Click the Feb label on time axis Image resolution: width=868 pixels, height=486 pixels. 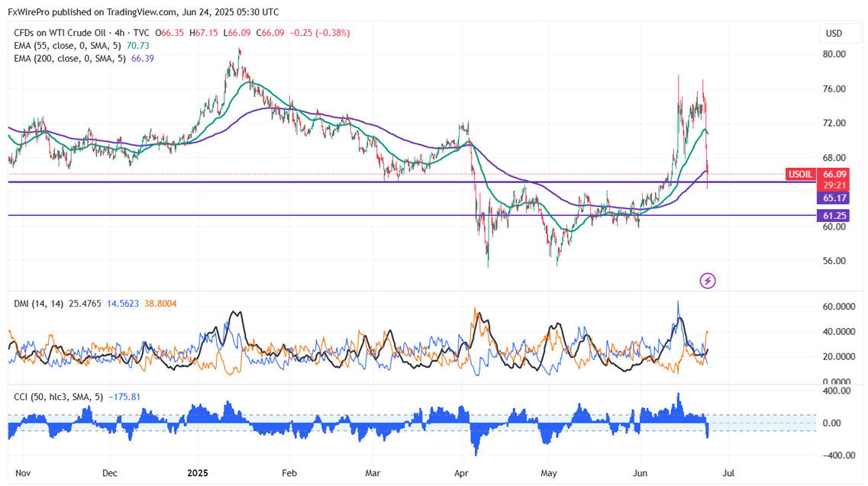tap(289, 473)
